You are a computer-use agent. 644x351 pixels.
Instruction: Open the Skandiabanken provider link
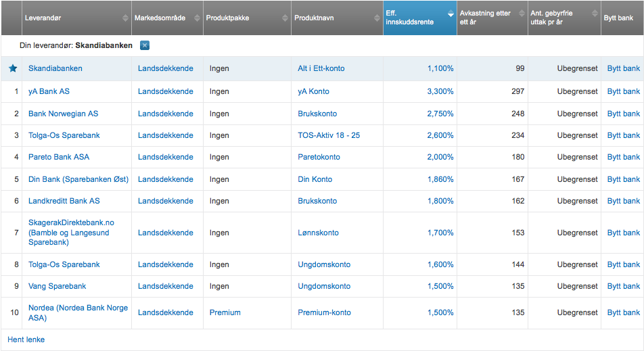click(x=55, y=68)
